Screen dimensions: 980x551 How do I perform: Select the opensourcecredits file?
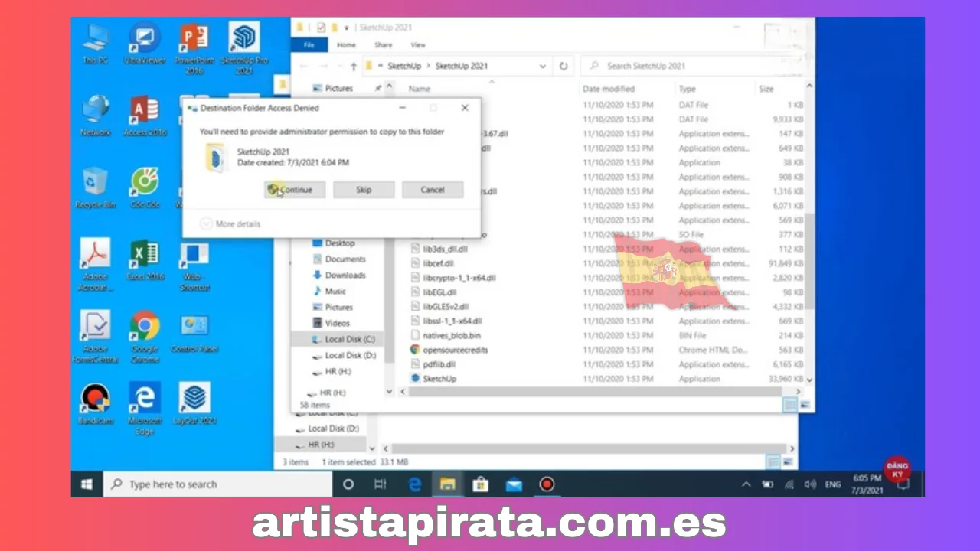coord(456,350)
